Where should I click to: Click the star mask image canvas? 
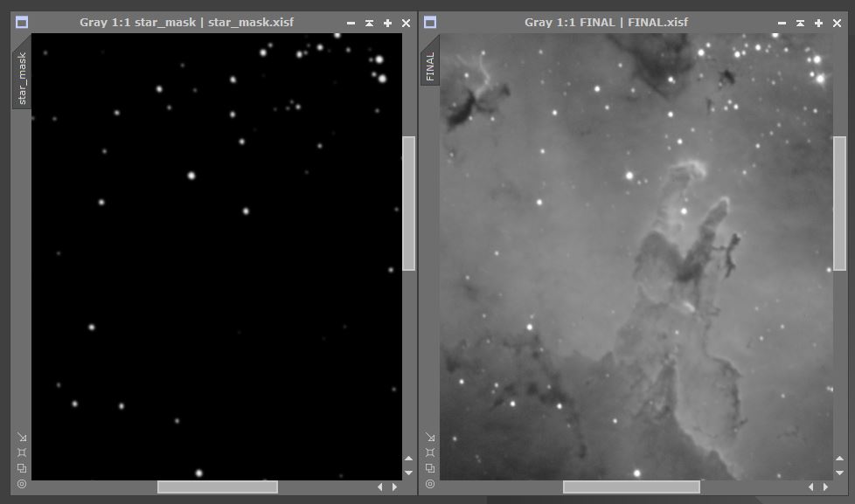click(x=217, y=257)
